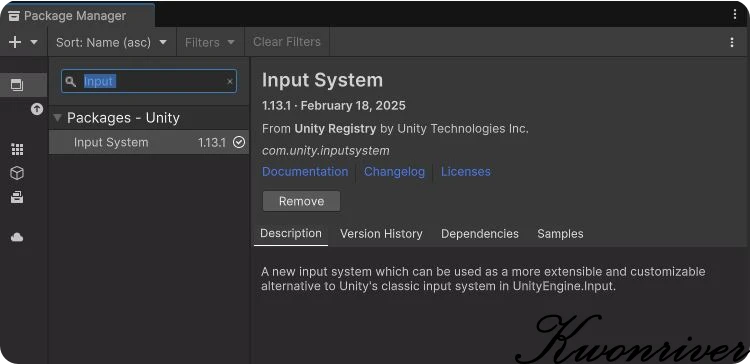
Task: Select the Package Manager window tab
Action: 77,15
